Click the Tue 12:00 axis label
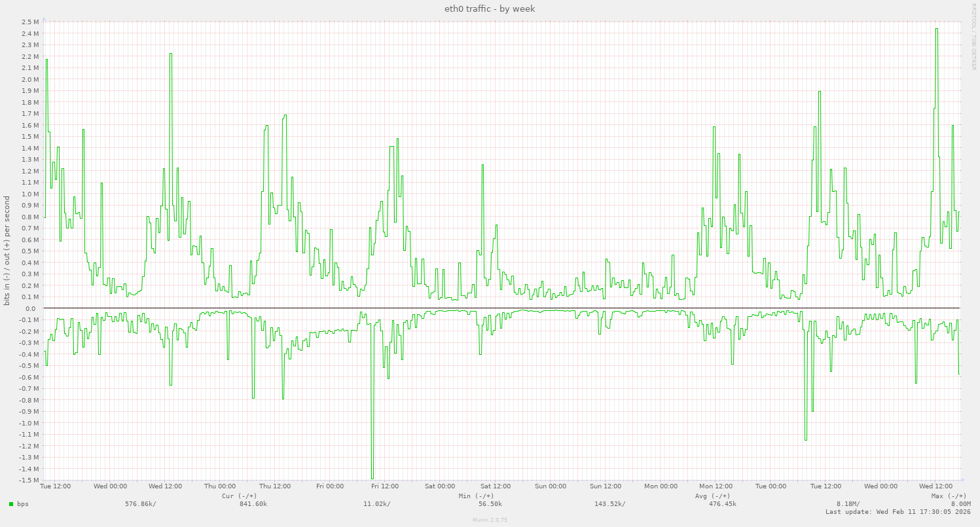Image resolution: width=980 pixels, height=527 pixels. pyautogui.click(x=54, y=486)
